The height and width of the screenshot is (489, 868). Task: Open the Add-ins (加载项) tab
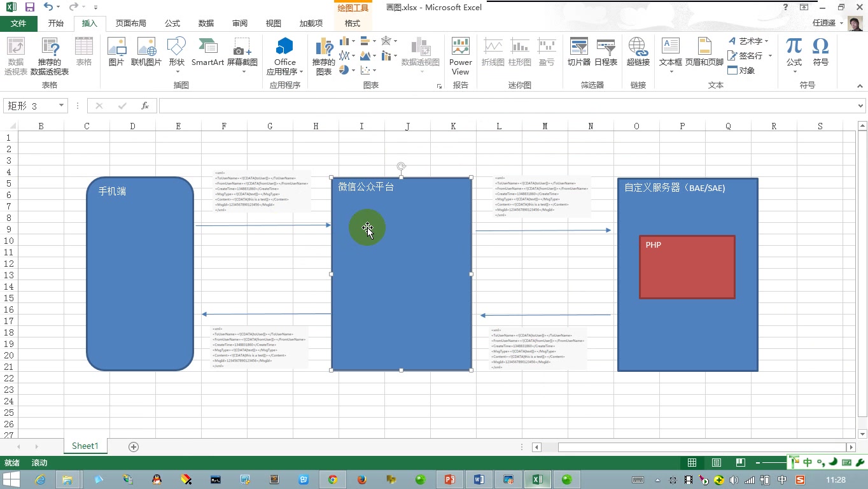coord(311,23)
